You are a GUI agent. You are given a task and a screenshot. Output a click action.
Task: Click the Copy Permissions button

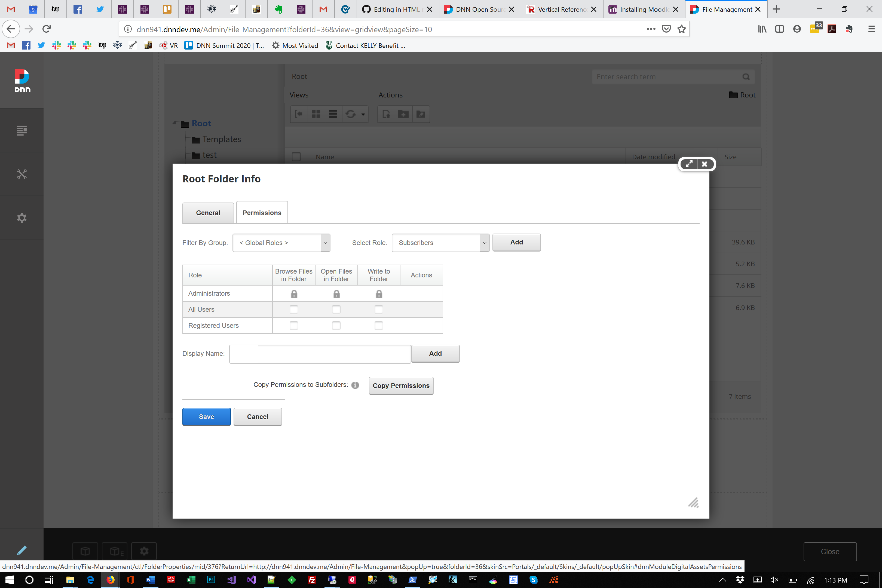[401, 385]
